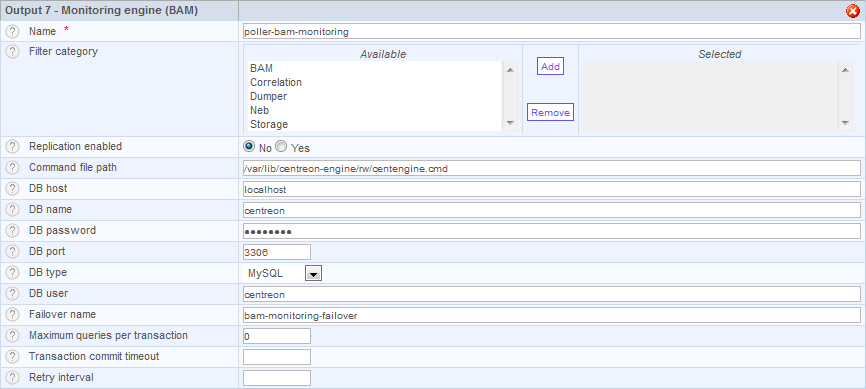
Task: Open help for Replication enabled
Action: [x=12, y=147]
